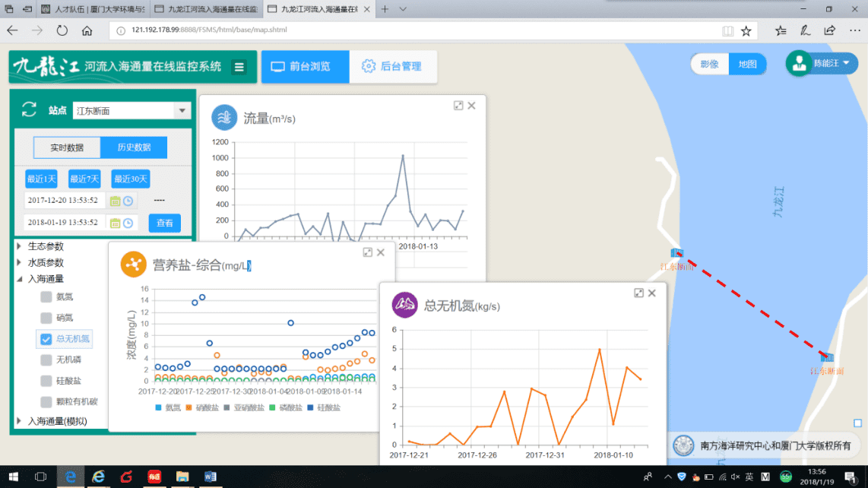Check the 氨氮 checkbox
868x488 pixels.
46,297
